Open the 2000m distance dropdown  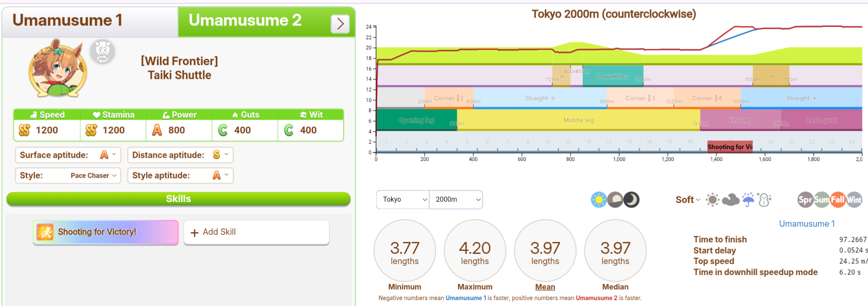(x=456, y=199)
